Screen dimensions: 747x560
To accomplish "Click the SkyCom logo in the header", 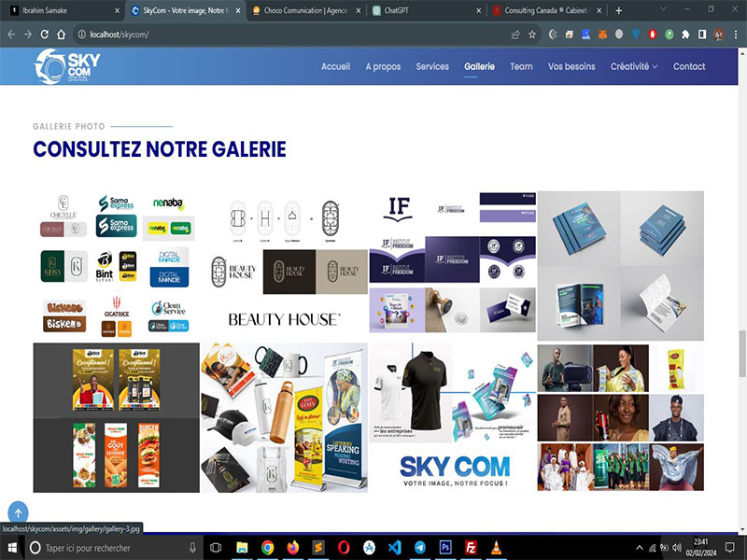I will [x=67, y=66].
